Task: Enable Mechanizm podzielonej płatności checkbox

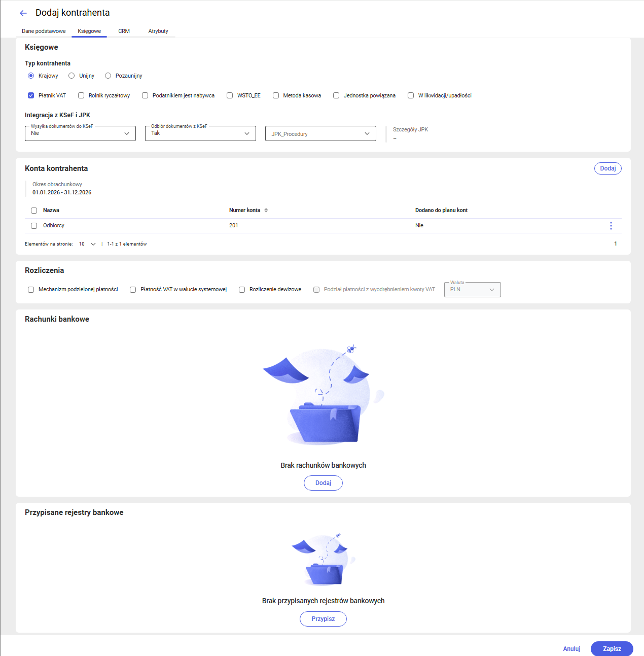Action: click(x=31, y=289)
